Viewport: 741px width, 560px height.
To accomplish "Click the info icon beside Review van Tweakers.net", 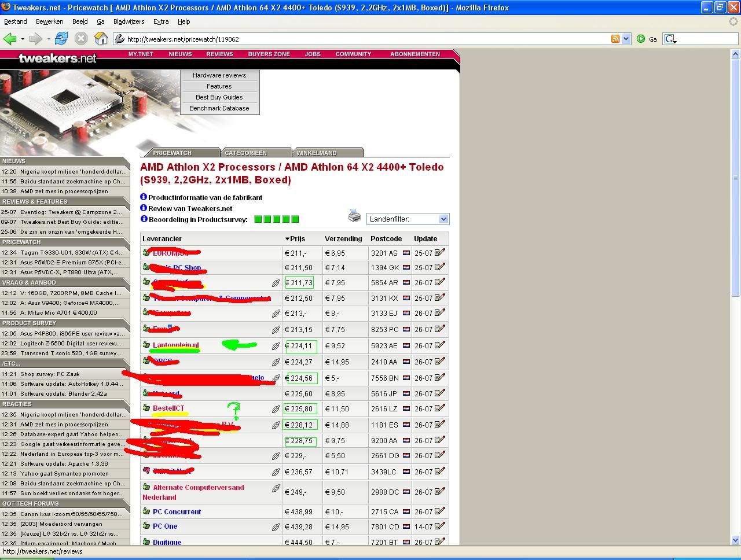I will pos(144,208).
